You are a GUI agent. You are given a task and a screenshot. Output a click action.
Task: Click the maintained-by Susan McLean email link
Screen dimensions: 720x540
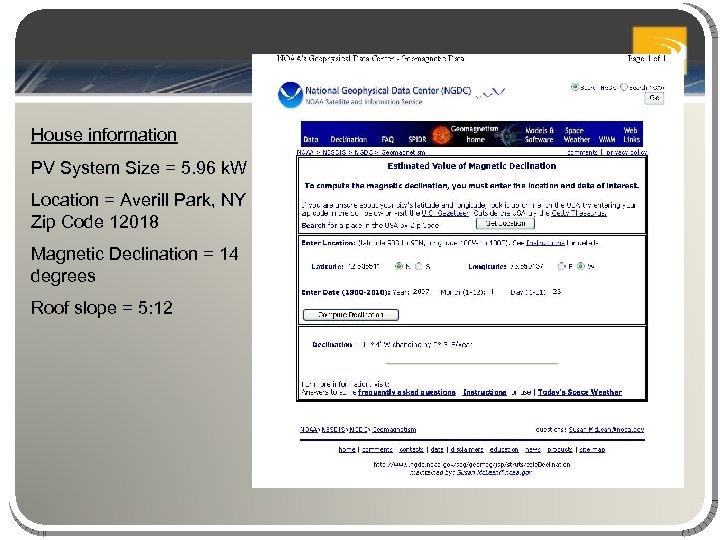(x=494, y=472)
